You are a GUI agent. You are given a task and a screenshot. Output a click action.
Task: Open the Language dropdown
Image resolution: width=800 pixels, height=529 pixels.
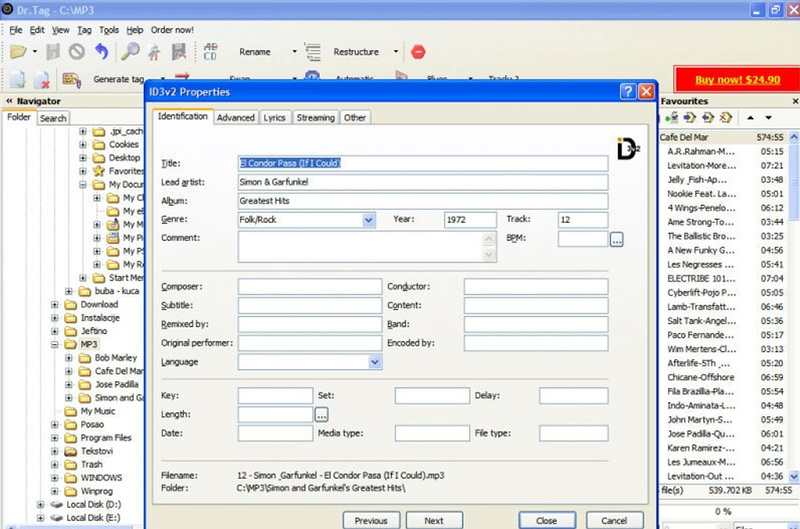click(375, 362)
